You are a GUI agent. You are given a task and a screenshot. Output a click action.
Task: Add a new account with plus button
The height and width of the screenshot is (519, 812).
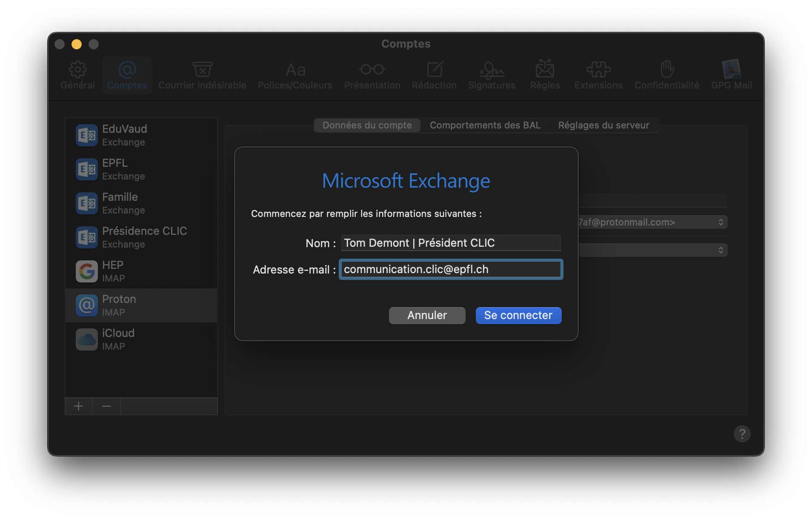click(x=79, y=406)
